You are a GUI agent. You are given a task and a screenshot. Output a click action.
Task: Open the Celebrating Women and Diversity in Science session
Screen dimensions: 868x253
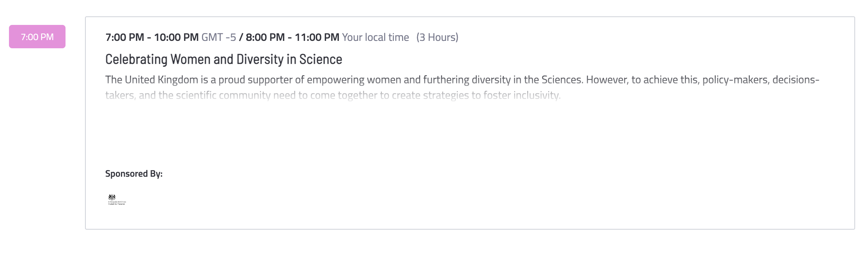click(223, 60)
